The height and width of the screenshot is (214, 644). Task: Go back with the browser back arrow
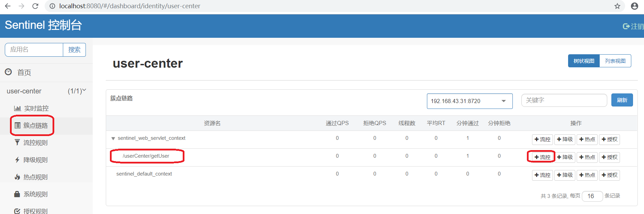[8, 6]
